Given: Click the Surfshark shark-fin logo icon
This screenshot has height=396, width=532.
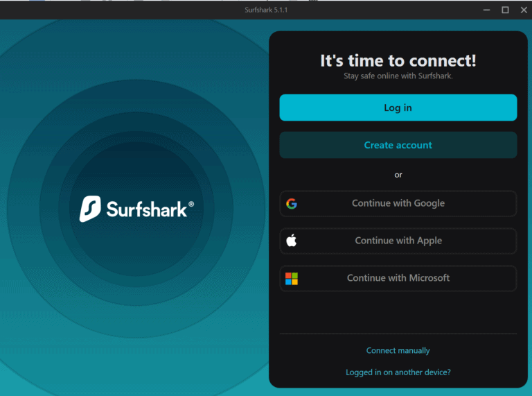Looking at the screenshot, I should click(x=90, y=209).
